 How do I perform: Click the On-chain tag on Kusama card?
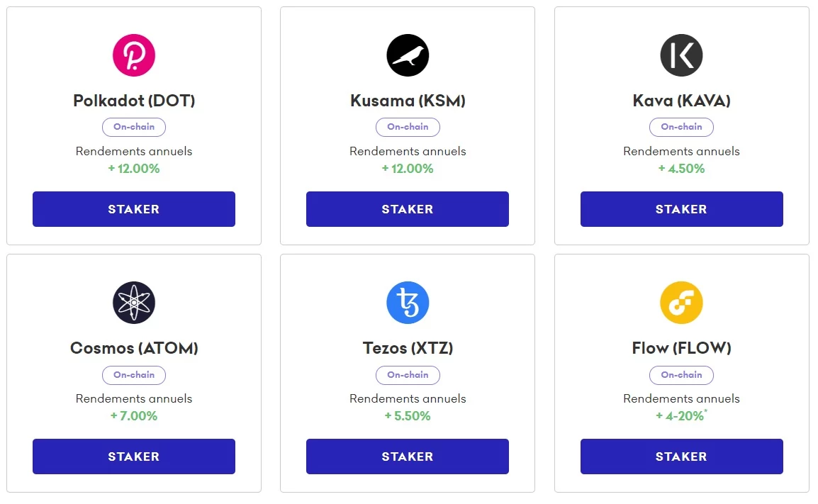pos(408,127)
